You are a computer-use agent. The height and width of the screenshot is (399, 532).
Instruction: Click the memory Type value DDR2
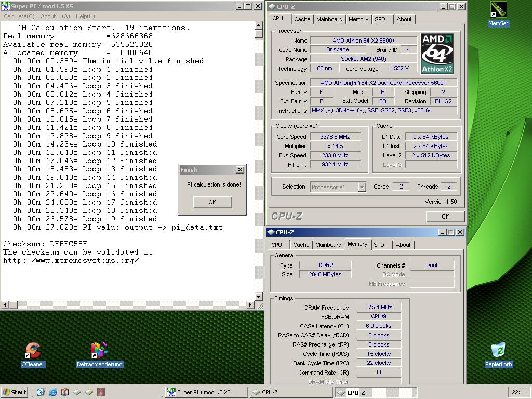coord(325,265)
